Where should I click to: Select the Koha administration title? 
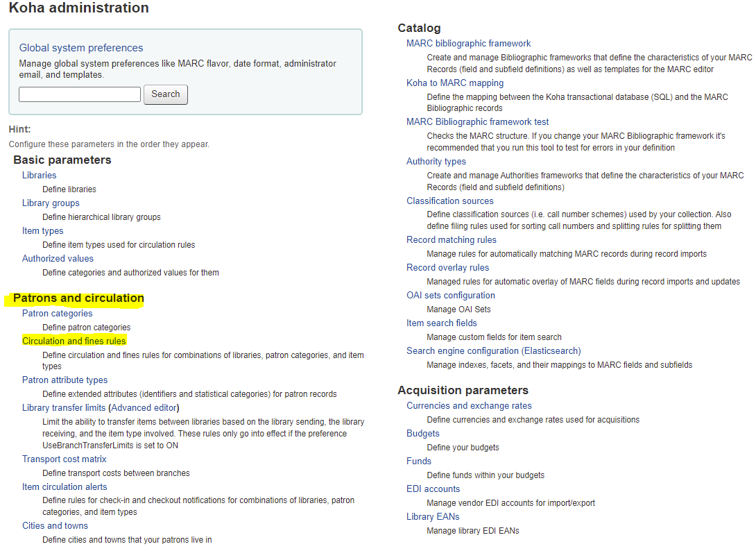78,8
